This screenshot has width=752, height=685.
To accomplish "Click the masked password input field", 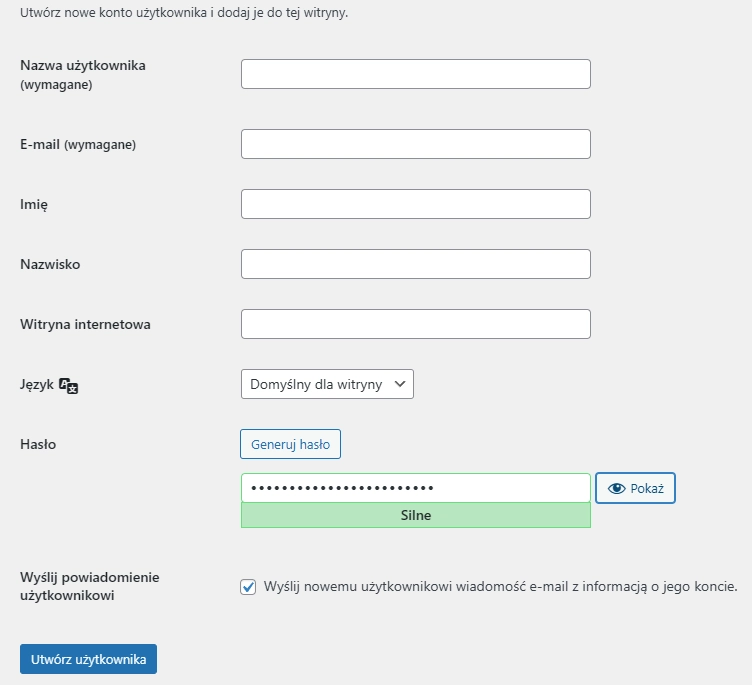I will [x=415, y=488].
